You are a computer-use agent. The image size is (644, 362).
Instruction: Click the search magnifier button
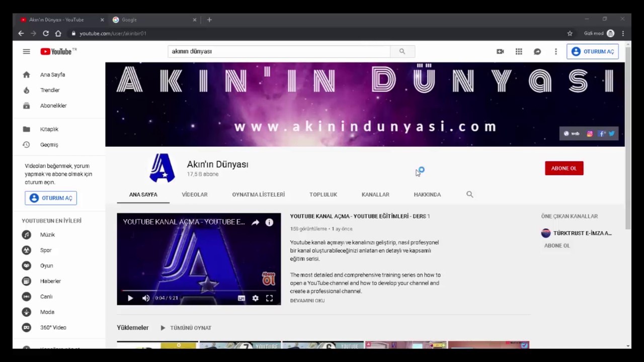tap(402, 51)
